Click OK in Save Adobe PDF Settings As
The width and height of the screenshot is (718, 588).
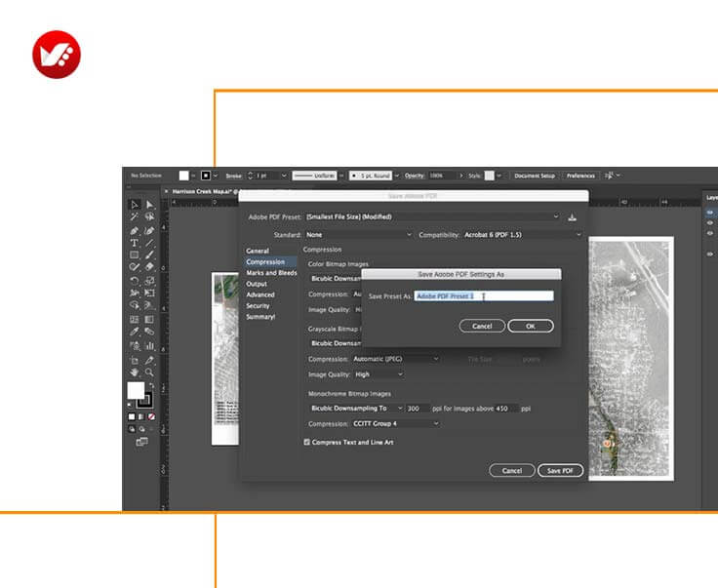click(531, 326)
